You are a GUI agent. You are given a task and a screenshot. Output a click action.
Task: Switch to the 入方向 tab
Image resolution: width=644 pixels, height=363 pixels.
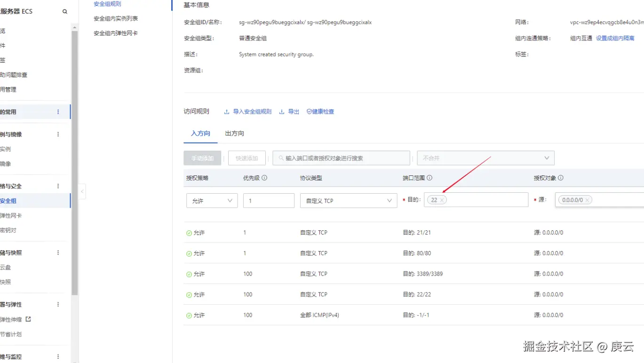tap(200, 134)
